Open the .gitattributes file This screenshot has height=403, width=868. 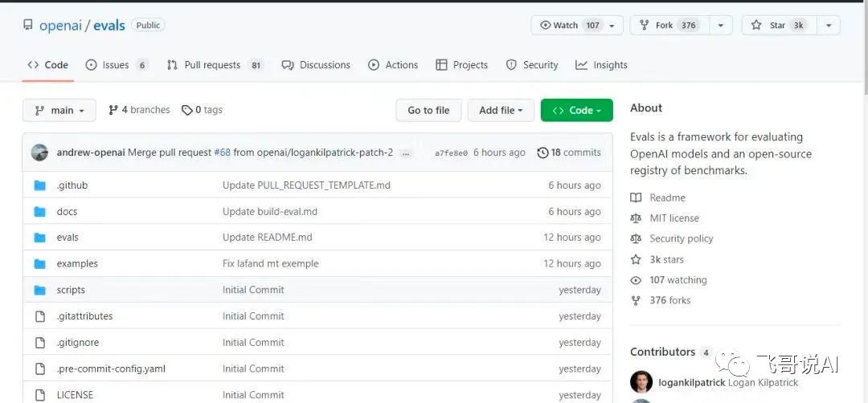tap(84, 316)
